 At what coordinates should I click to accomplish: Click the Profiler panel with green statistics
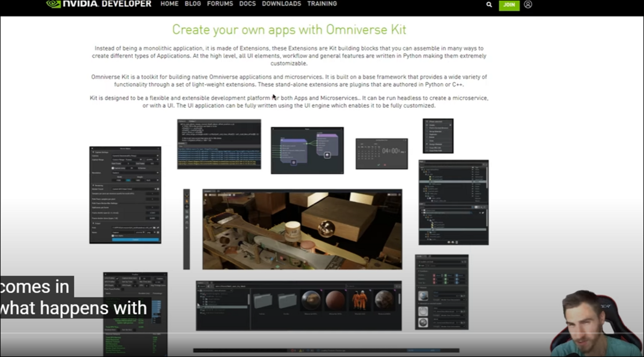(x=135, y=314)
